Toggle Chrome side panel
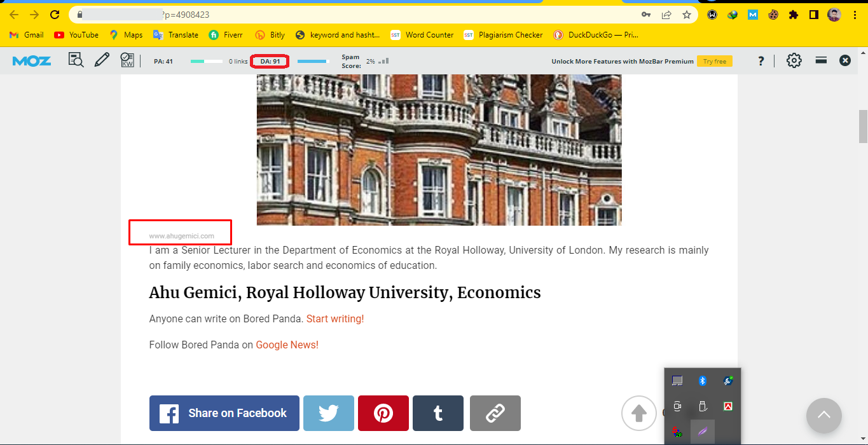 click(813, 15)
